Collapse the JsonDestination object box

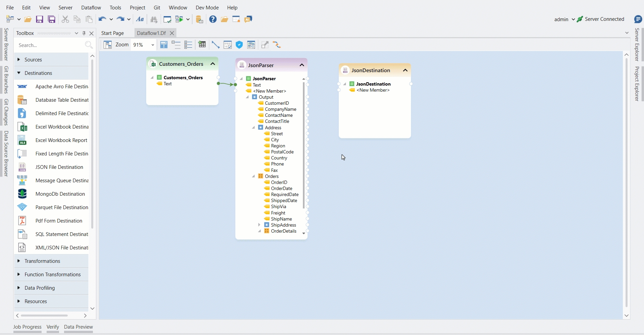[x=405, y=70]
